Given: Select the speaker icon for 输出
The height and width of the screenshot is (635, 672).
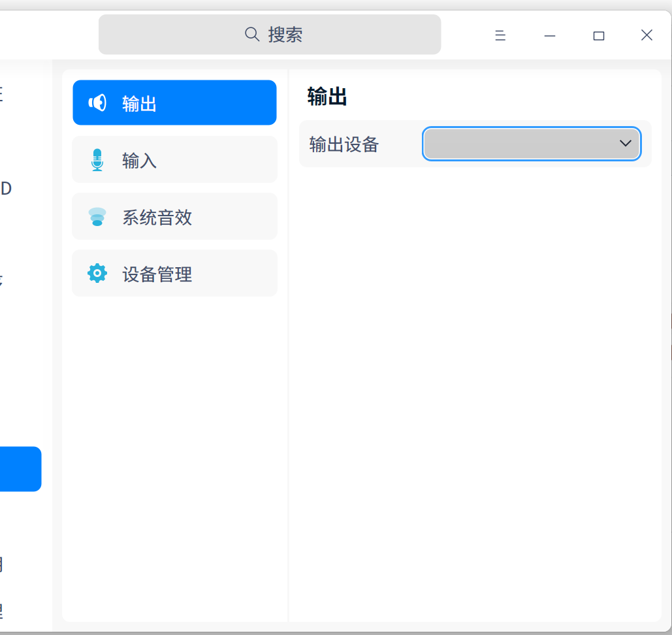Looking at the screenshot, I should [97, 102].
